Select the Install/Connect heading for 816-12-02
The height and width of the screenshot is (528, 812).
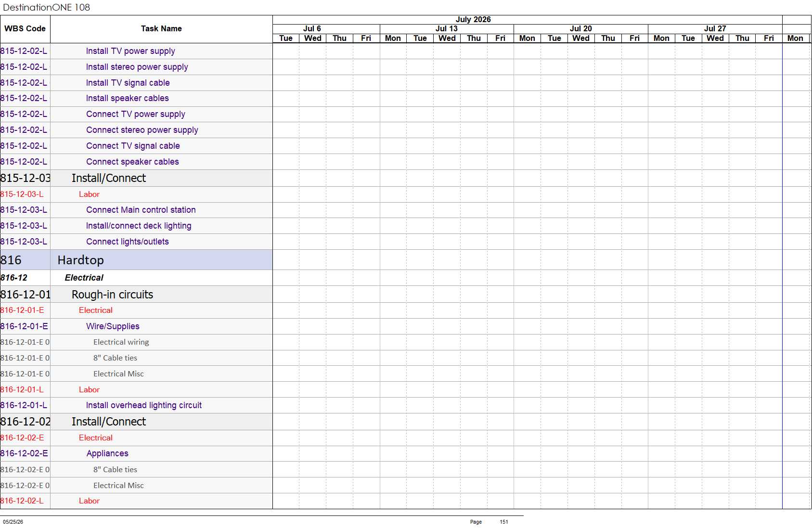coord(109,422)
